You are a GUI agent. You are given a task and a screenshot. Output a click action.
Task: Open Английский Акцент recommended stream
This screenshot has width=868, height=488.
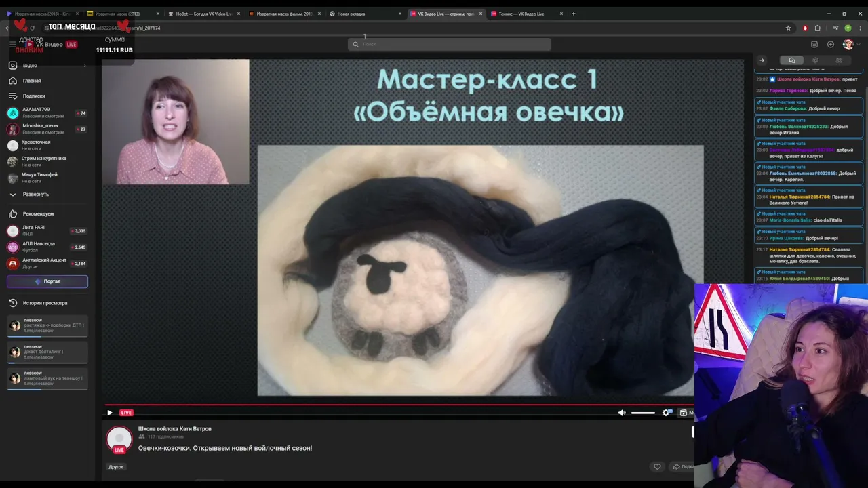(47, 263)
